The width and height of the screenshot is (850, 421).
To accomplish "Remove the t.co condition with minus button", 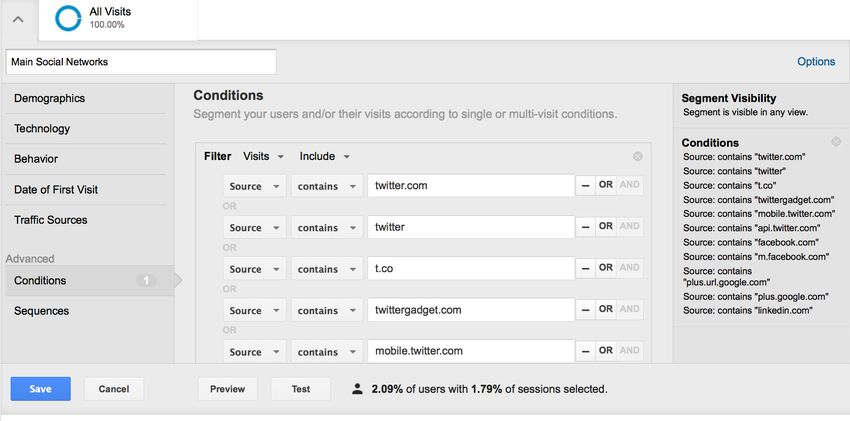I will (x=585, y=268).
